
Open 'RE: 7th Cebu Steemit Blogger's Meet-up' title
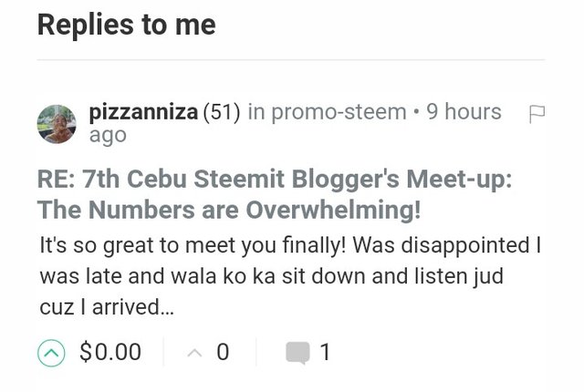point(274,179)
